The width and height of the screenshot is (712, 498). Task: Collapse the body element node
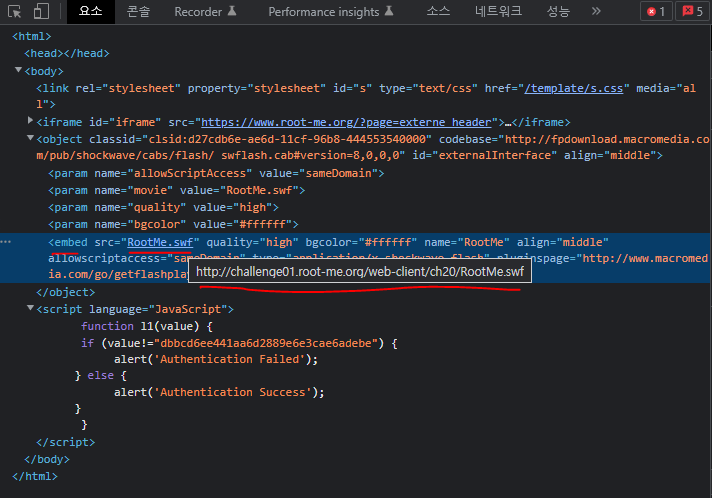click(x=18, y=70)
